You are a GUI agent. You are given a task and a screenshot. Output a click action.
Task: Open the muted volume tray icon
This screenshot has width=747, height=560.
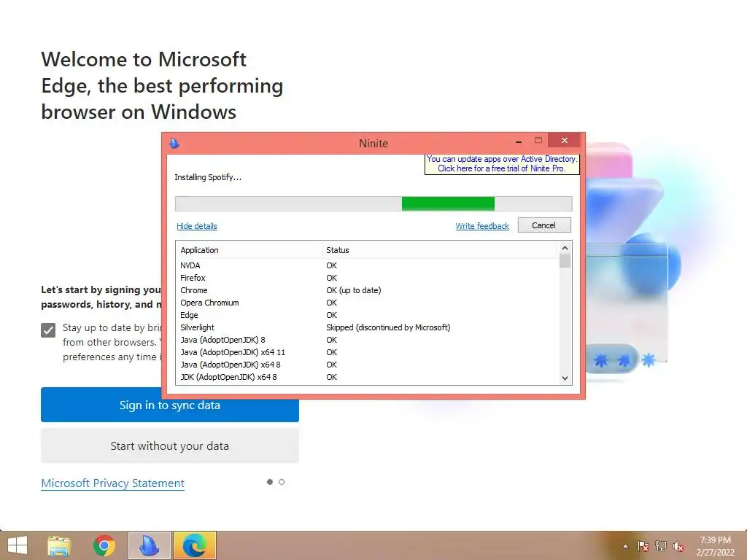[678, 546]
